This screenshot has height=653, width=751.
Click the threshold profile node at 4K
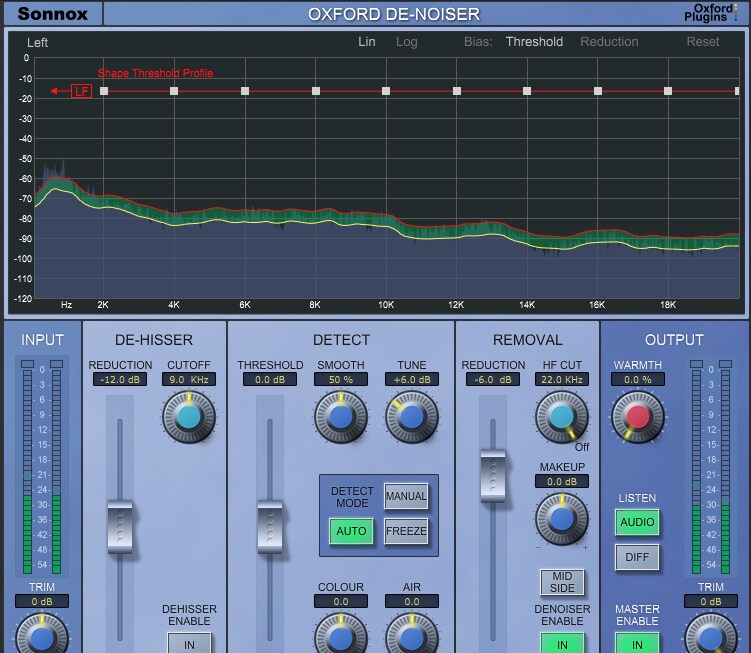coord(174,91)
